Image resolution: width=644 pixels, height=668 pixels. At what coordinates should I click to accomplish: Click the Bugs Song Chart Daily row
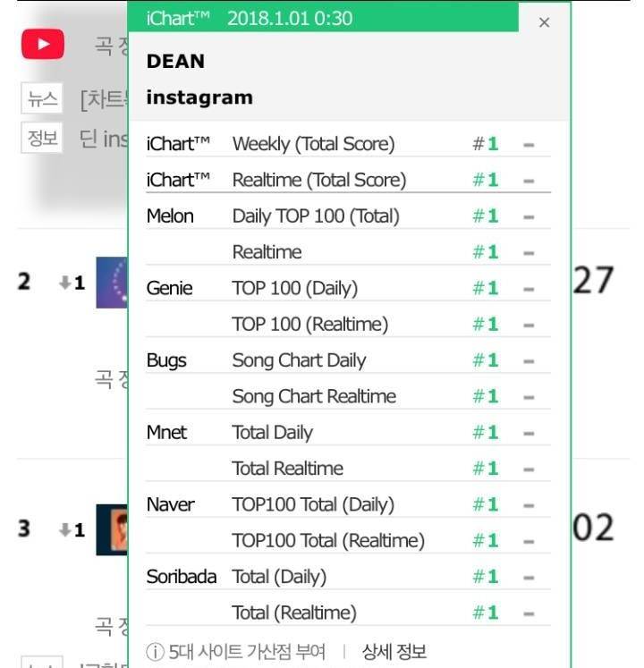coord(348,360)
